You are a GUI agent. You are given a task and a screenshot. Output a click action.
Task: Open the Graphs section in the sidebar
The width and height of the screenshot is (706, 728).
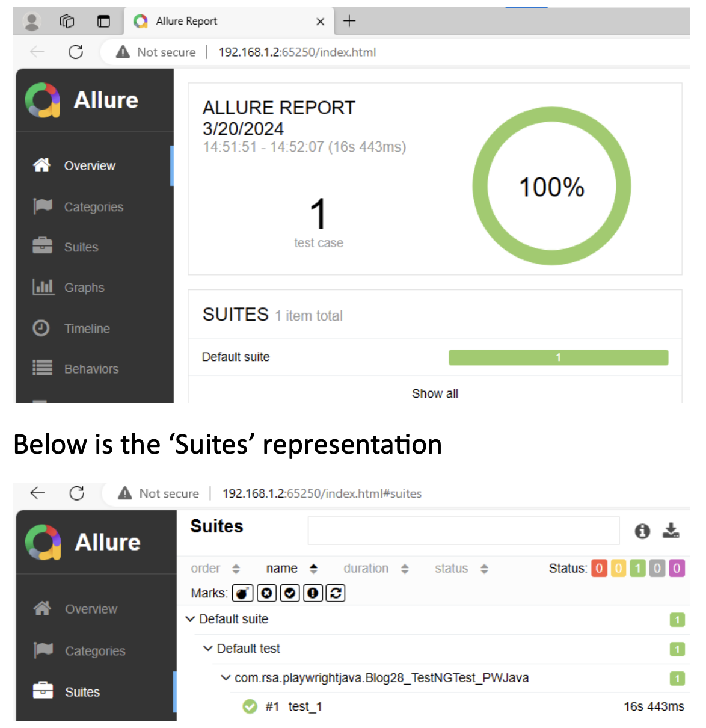[x=84, y=288]
